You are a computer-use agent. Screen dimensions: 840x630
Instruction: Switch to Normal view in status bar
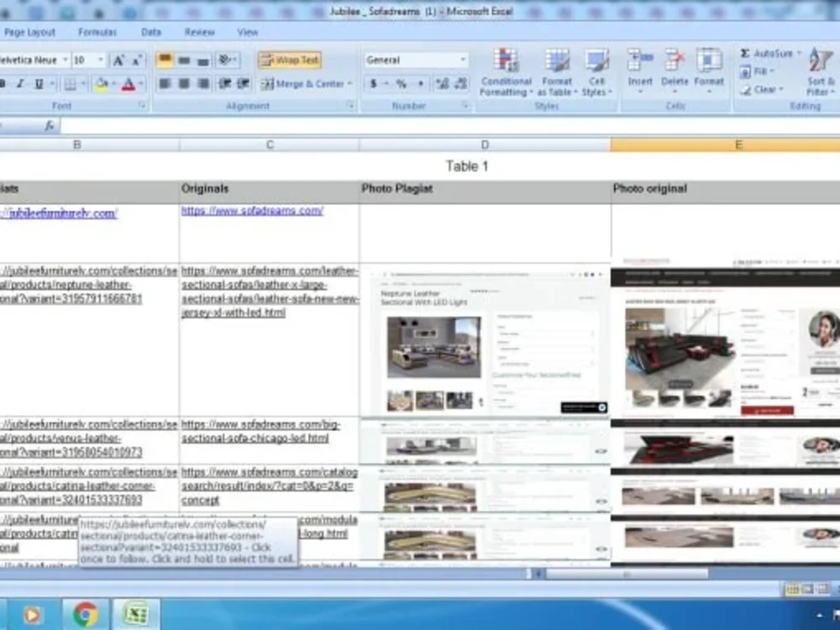[x=792, y=590]
